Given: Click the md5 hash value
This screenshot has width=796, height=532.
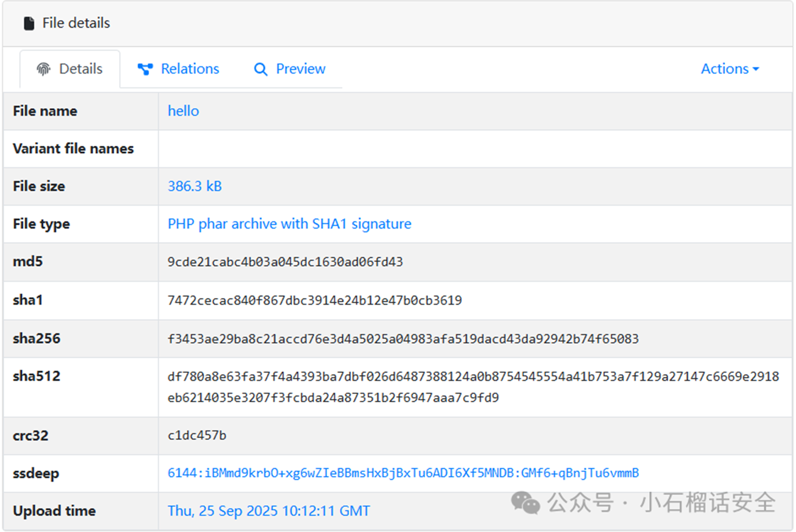Looking at the screenshot, I should (x=285, y=262).
